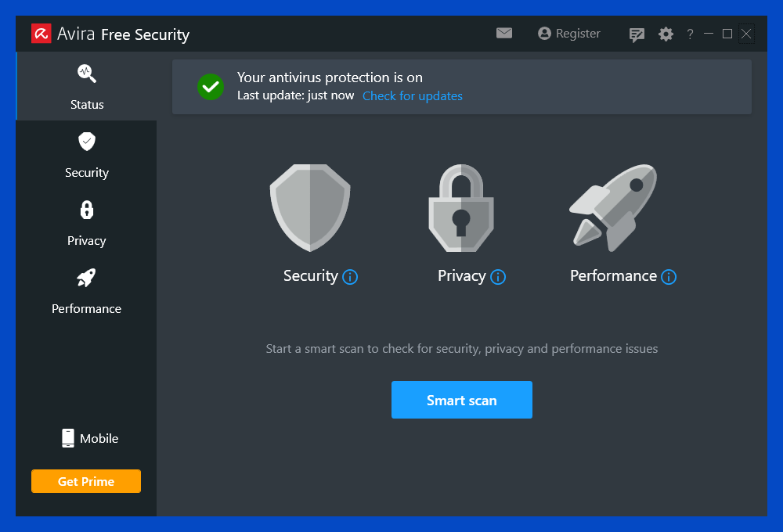The image size is (783, 532).
Task: View info about Performance scanning
Action: tap(669, 277)
